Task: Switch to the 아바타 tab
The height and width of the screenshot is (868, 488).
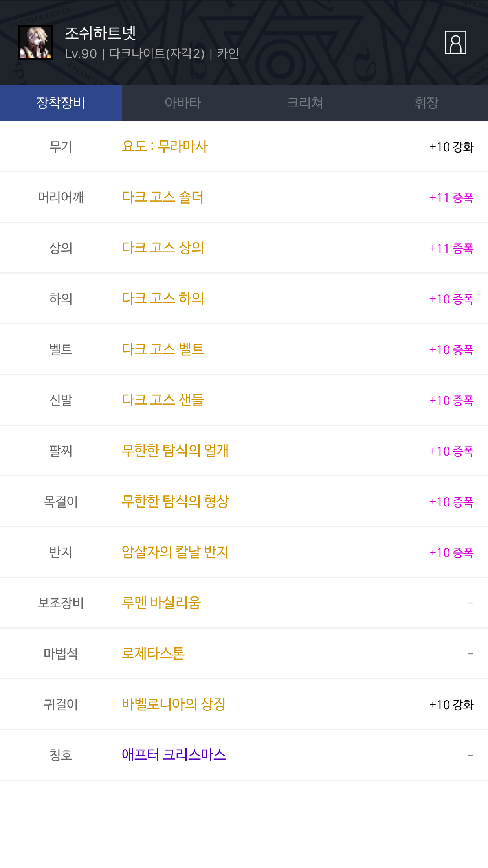Action: (183, 103)
